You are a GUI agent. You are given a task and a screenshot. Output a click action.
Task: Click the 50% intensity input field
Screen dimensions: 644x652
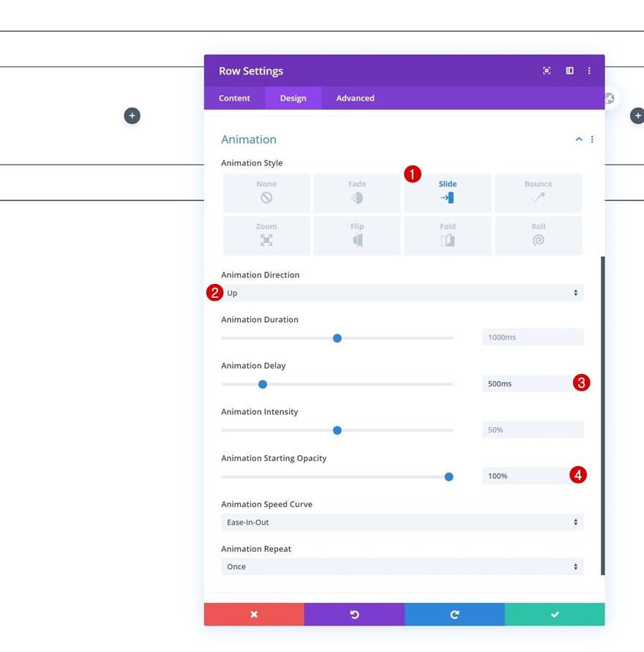(x=533, y=430)
